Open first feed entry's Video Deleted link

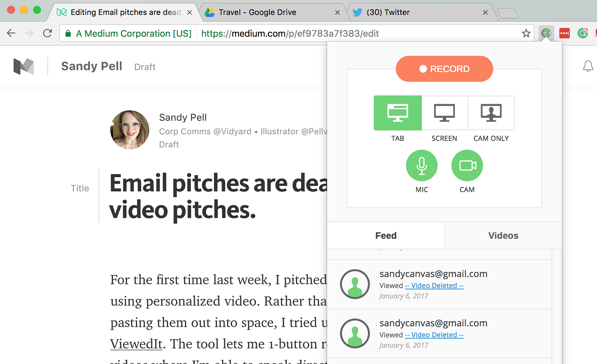434,286
